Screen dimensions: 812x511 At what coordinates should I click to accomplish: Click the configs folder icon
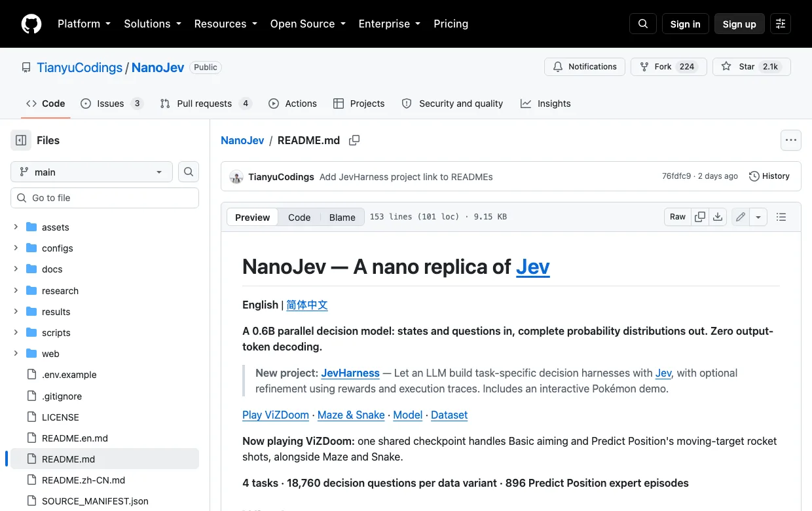[31, 248]
